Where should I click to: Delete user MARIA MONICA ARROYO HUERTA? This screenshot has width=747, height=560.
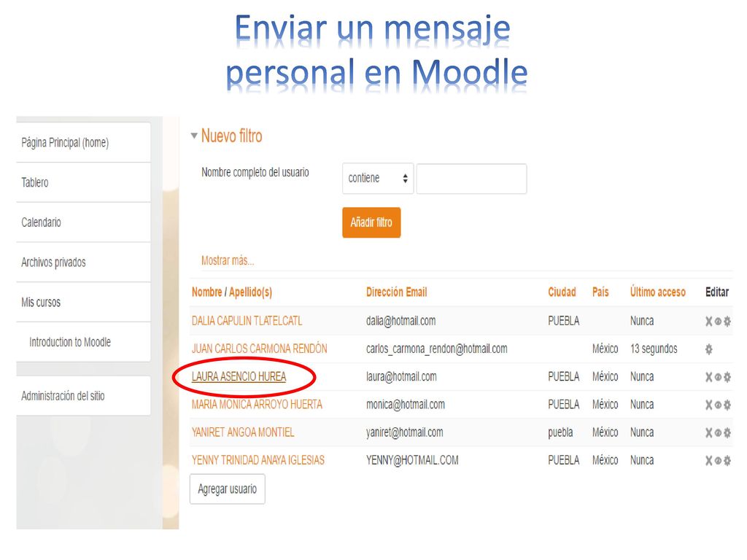[709, 405]
